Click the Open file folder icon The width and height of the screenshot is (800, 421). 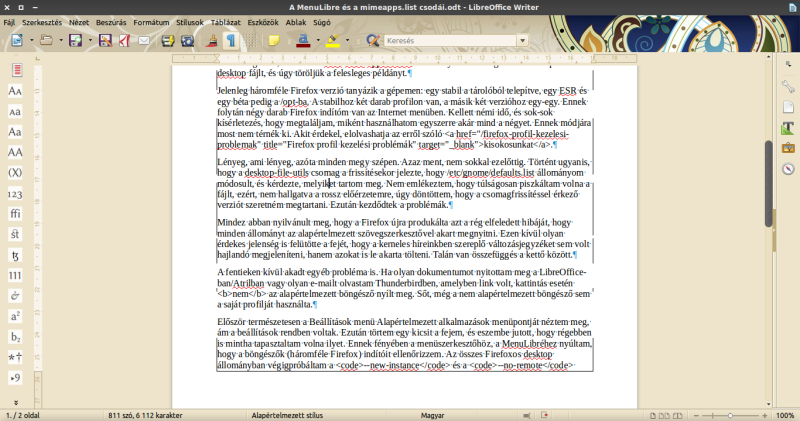(46, 40)
